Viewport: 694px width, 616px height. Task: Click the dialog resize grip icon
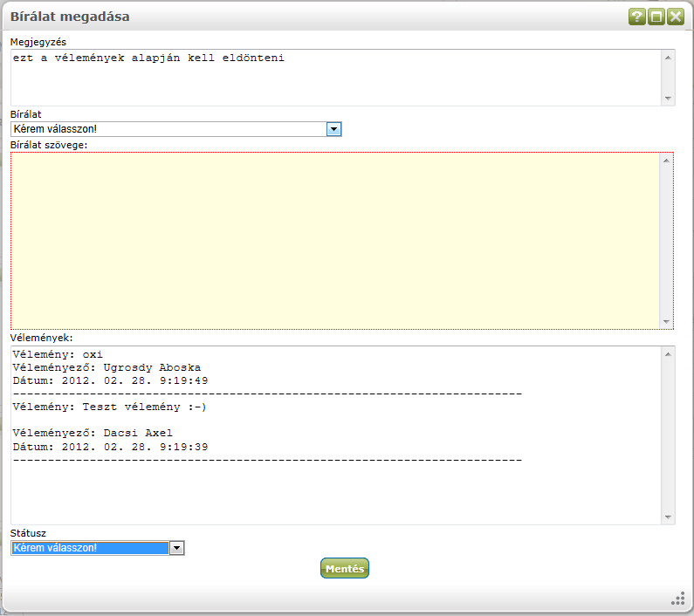click(678, 599)
